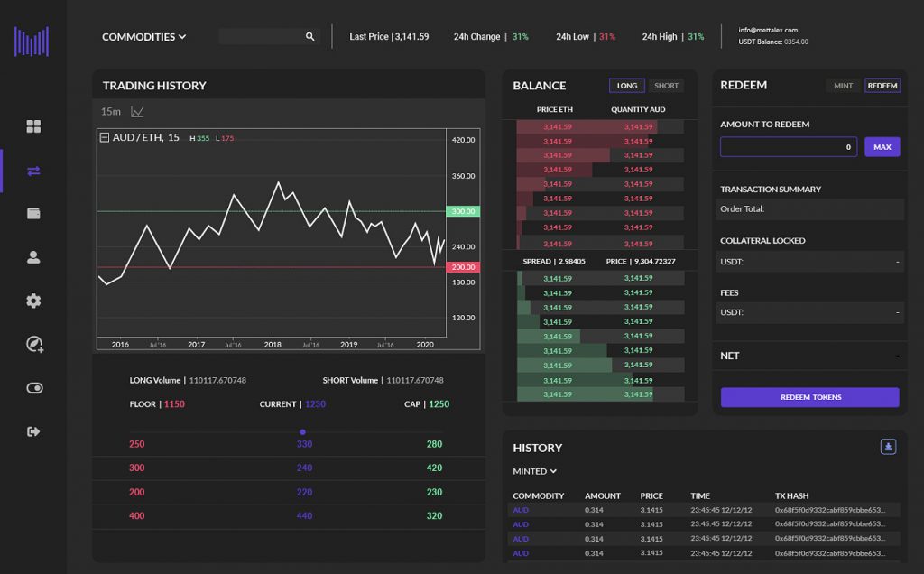Click the History panel export icon
This screenshot has height=574, width=924.
click(x=888, y=447)
